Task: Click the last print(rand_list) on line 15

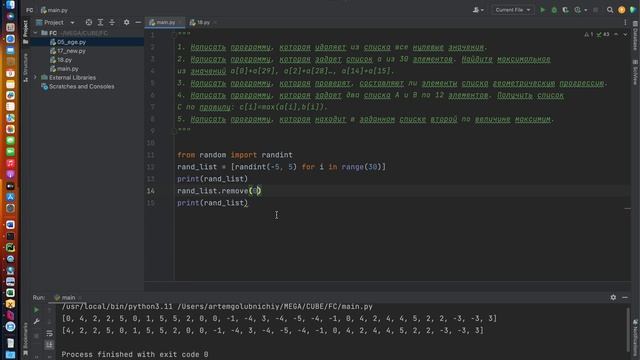Action: coord(212,203)
